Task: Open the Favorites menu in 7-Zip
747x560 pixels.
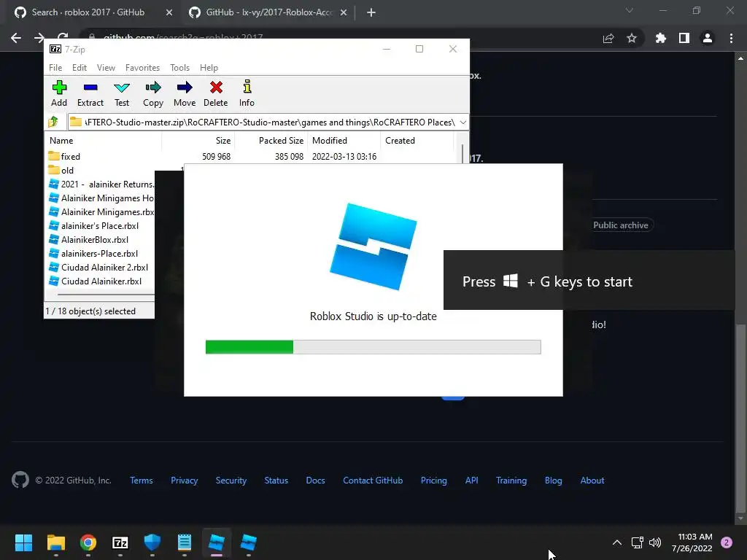Action: point(142,68)
